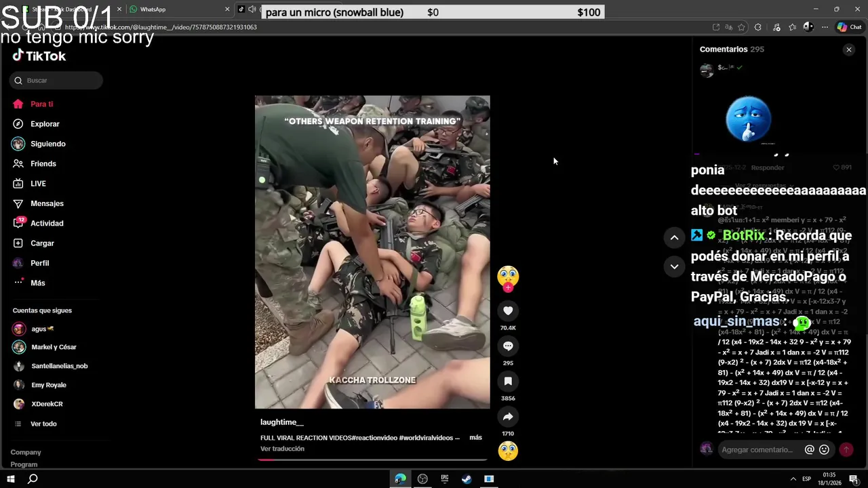
Task: Go to Siguiendo feed
Action: point(39,144)
